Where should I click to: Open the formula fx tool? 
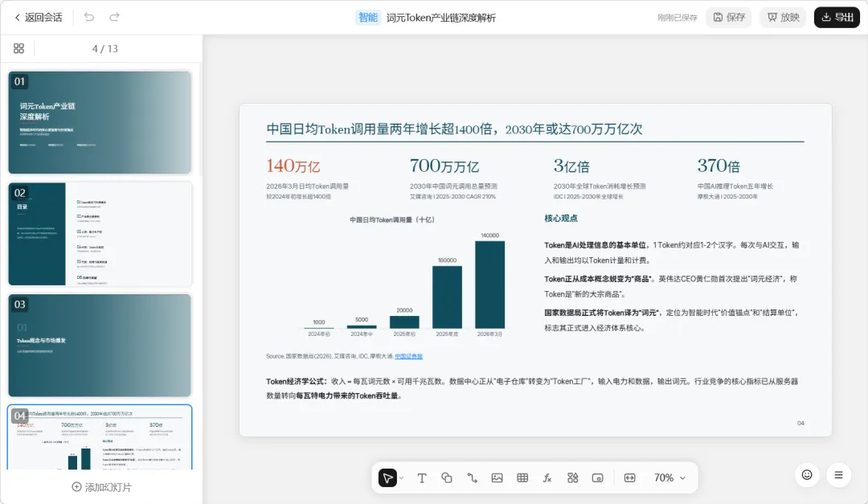(x=547, y=478)
